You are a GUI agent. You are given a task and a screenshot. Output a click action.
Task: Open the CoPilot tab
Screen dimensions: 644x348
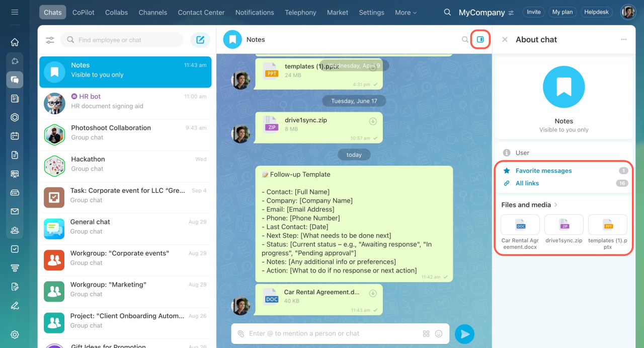pos(84,13)
